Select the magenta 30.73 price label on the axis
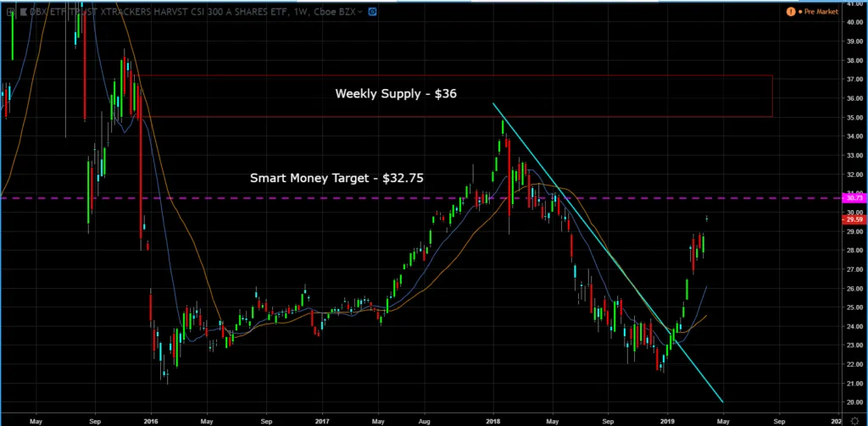 [854, 197]
